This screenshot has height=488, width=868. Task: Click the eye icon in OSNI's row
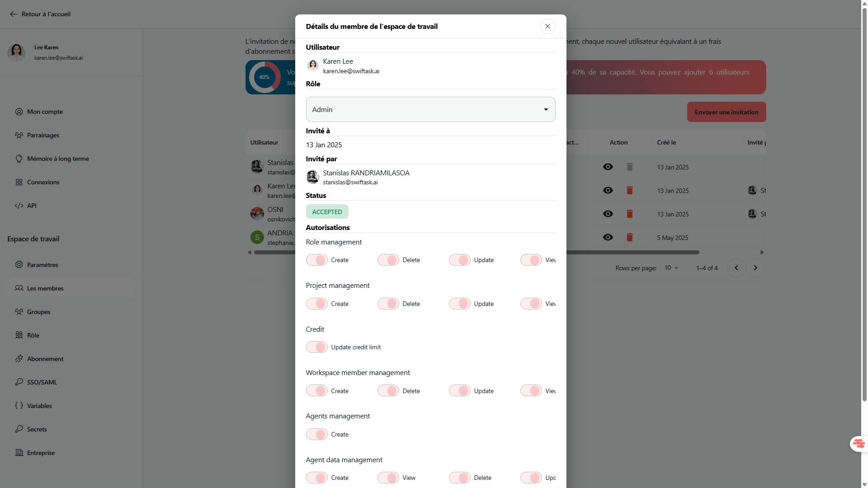tap(608, 214)
